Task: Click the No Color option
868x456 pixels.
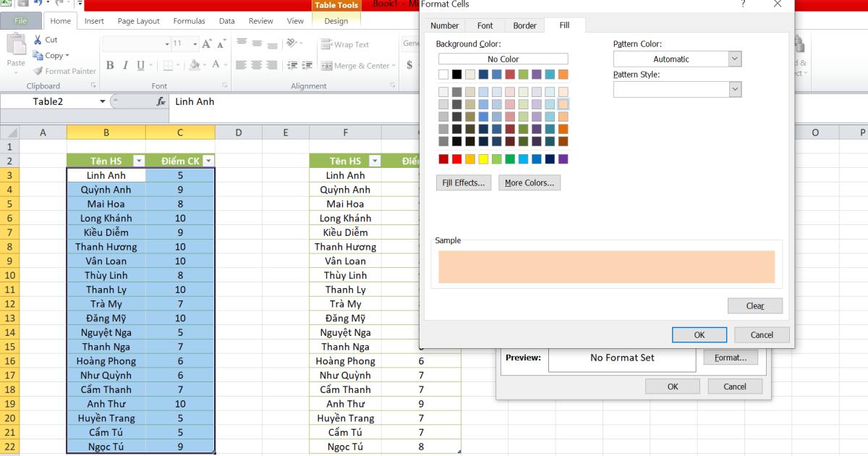Action: [503, 59]
